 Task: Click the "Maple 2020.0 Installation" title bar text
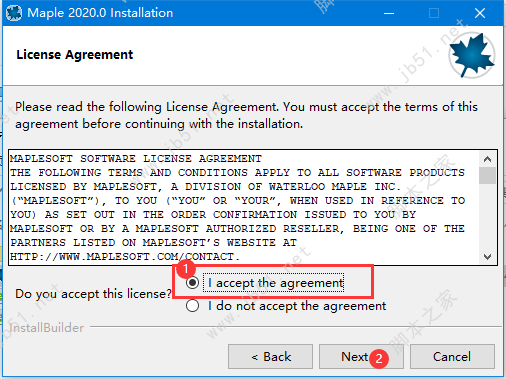pyautogui.click(x=100, y=13)
